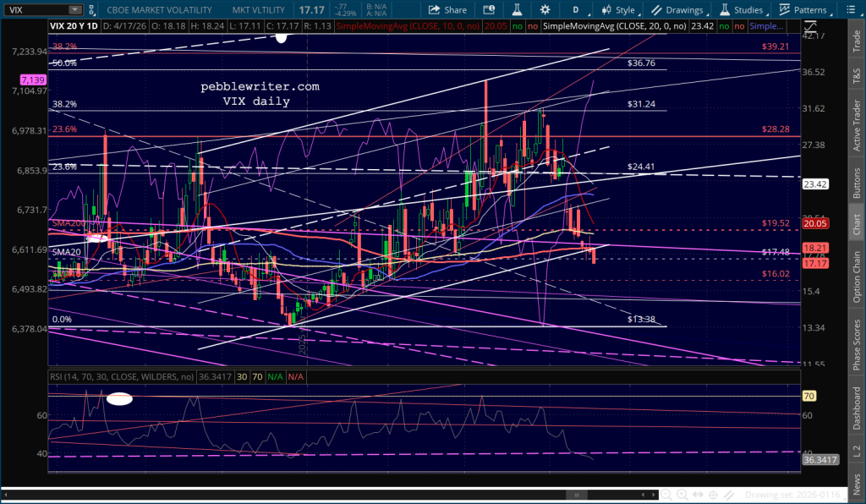
Task: Open the L2 sidebar tab
Action: pos(857,451)
